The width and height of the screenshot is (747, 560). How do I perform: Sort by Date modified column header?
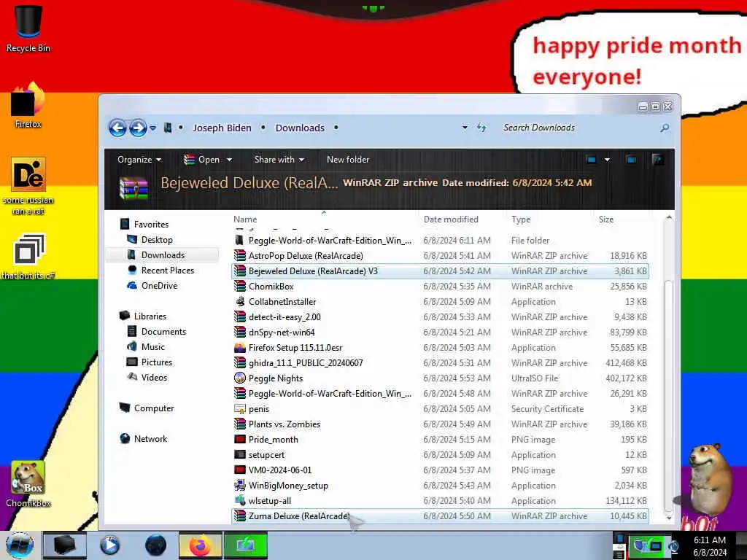(451, 219)
